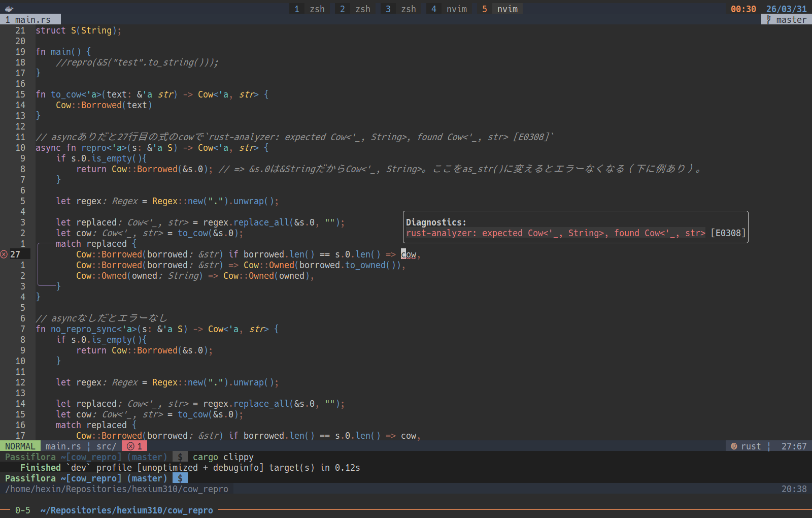Click the error sign beside line 27
Image resolution: width=812 pixels, height=518 pixels.
[x=4, y=254]
